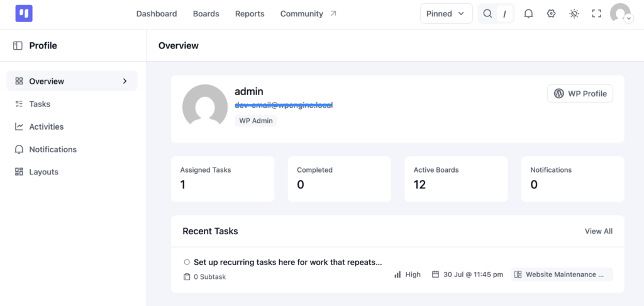The width and height of the screenshot is (644, 306).
Task: Click the WordPress logo icon in WP Profile
Action: coord(559,93)
